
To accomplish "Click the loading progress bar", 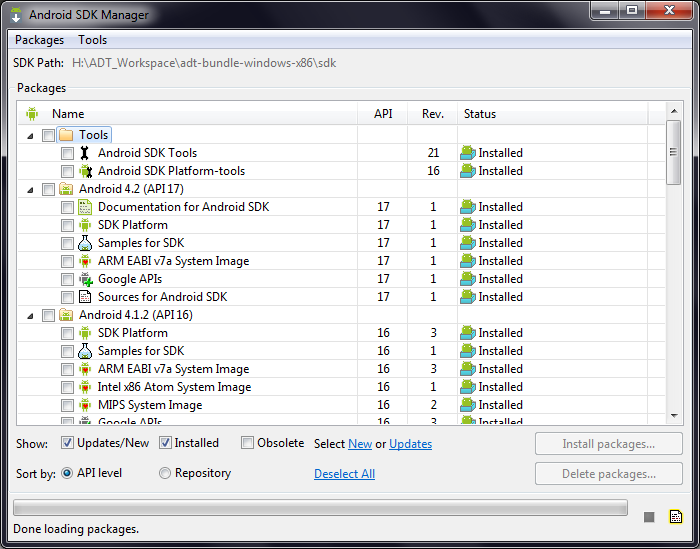I will 321,507.
